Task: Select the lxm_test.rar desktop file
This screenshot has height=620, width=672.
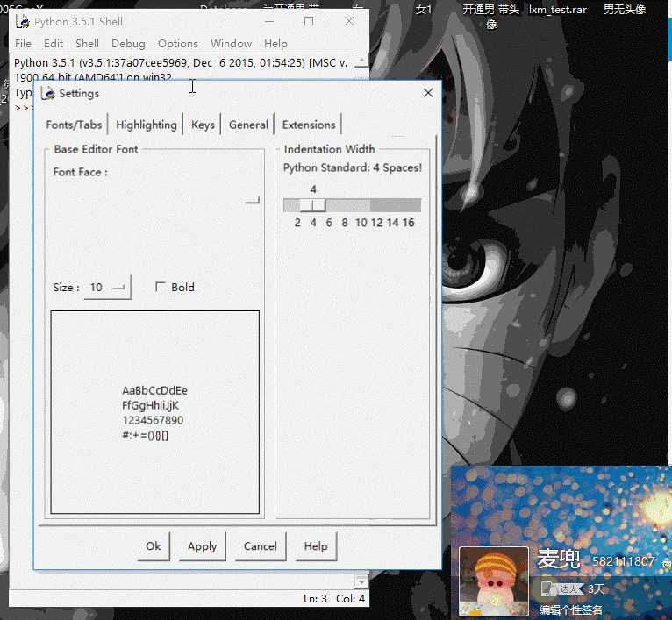Action: tap(557, 10)
